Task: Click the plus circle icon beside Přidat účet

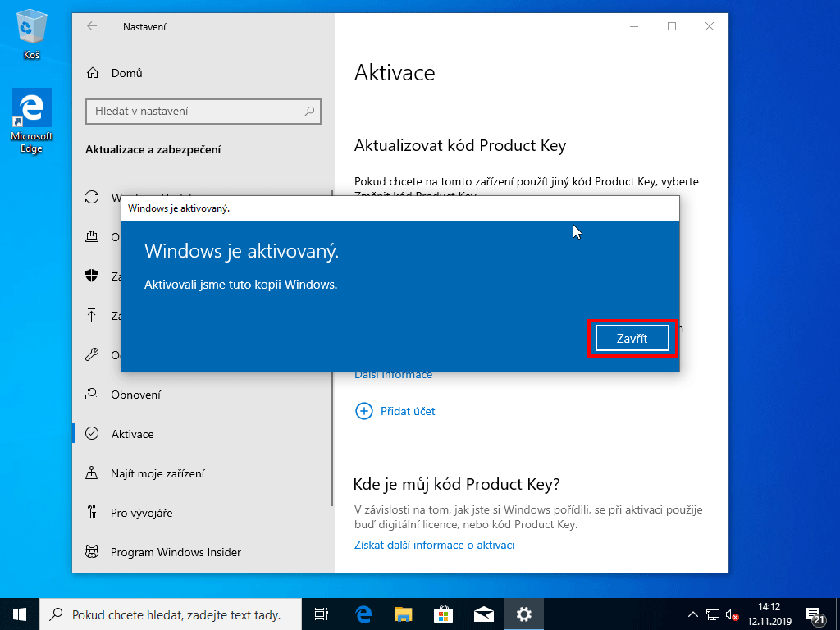Action: click(363, 412)
